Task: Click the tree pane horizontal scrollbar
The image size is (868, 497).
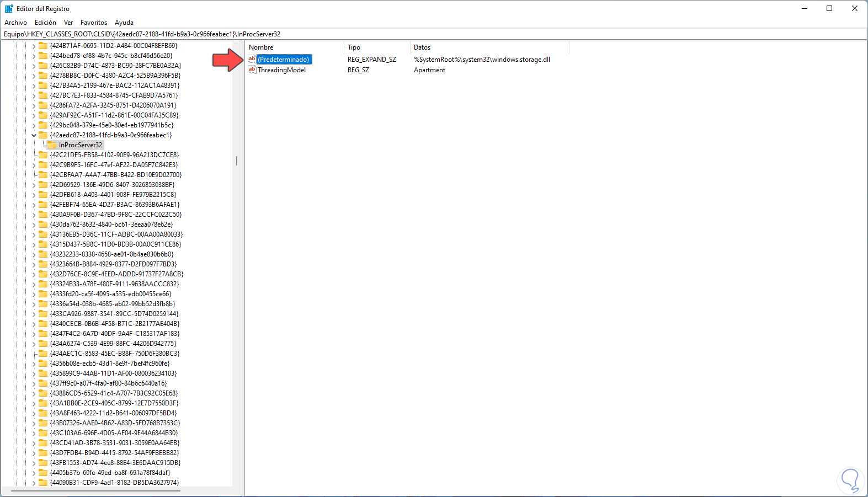Action: [x=95, y=490]
